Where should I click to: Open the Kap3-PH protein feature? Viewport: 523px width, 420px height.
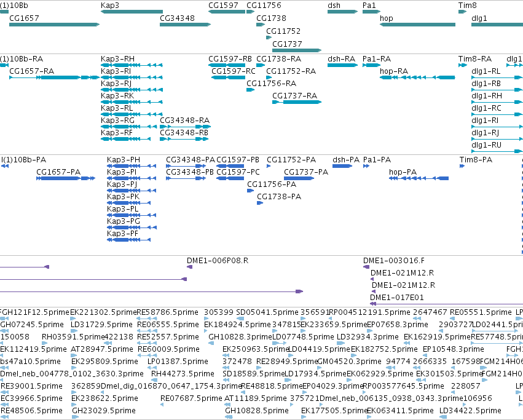[132, 166]
